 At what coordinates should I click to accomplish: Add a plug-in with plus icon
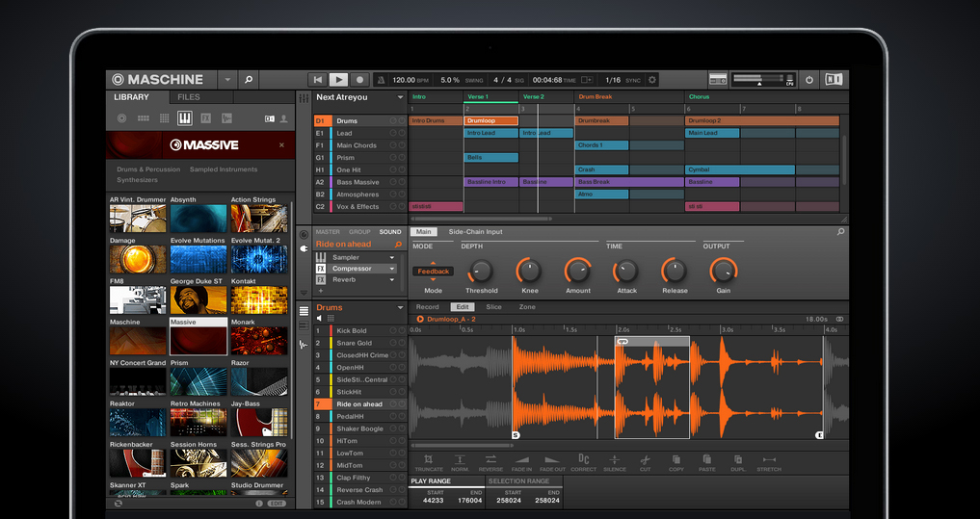pyautogui.click(x=321, y=291)
